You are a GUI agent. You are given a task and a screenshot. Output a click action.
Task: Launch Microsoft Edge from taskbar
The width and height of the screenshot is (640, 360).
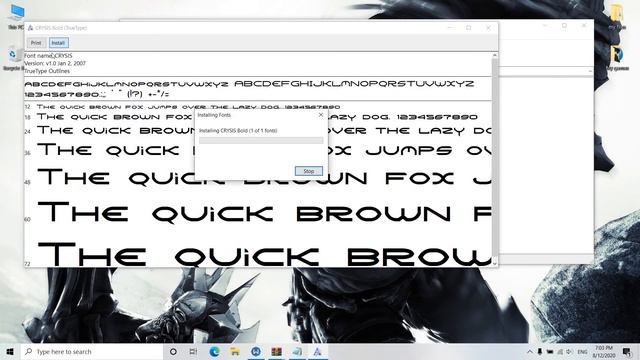pyautogui.click(x=215, y=351)
